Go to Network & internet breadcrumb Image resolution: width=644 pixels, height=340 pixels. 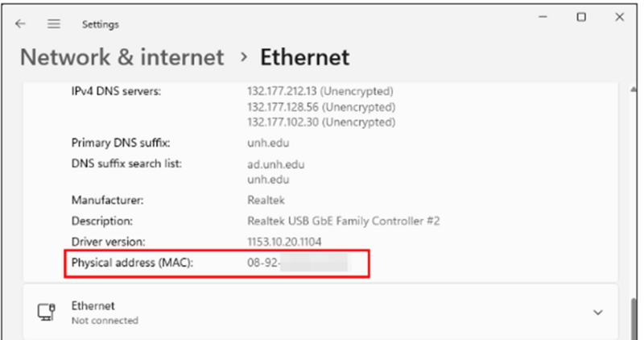click(122, 57)
